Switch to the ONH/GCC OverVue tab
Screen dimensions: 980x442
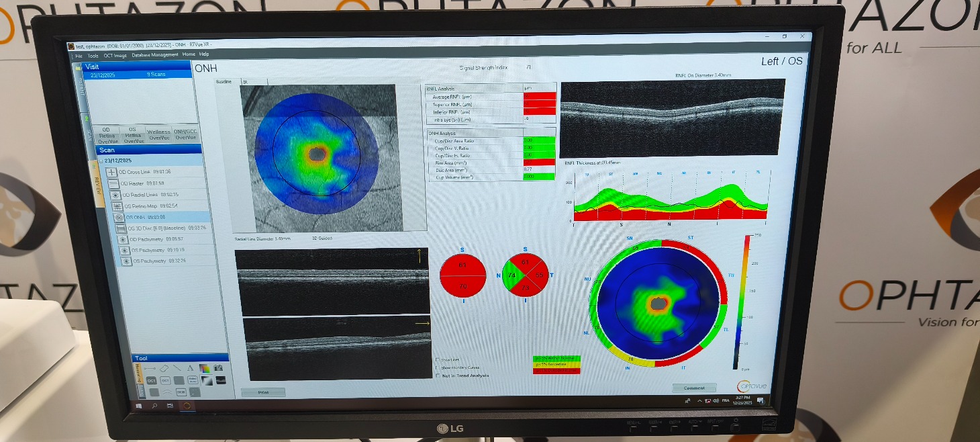pyautogui.click(x=185, y=134)
